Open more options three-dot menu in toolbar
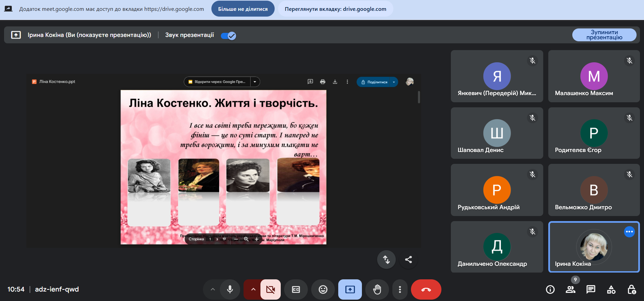 click(x=400, y=289)
